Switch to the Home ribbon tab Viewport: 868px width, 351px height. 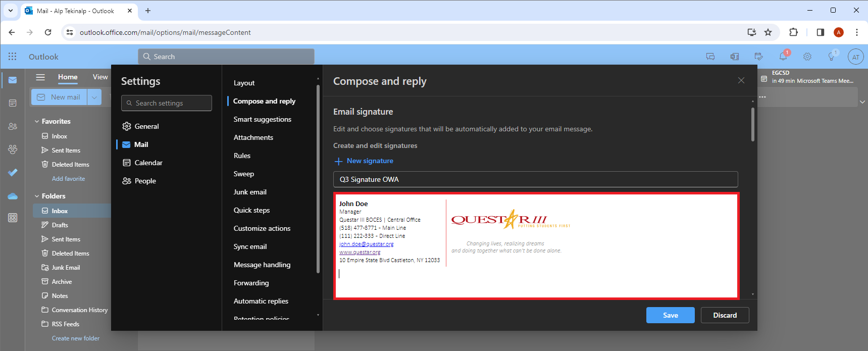click(x=68, y=77)
